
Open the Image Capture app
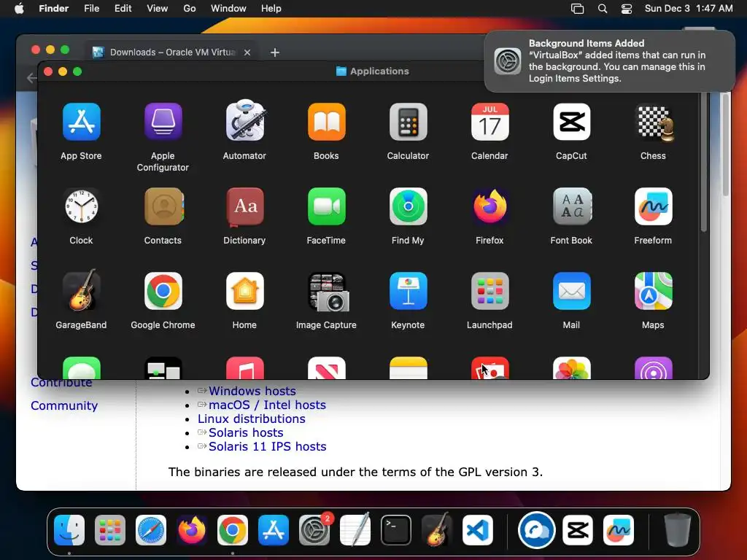coord(328,292)
